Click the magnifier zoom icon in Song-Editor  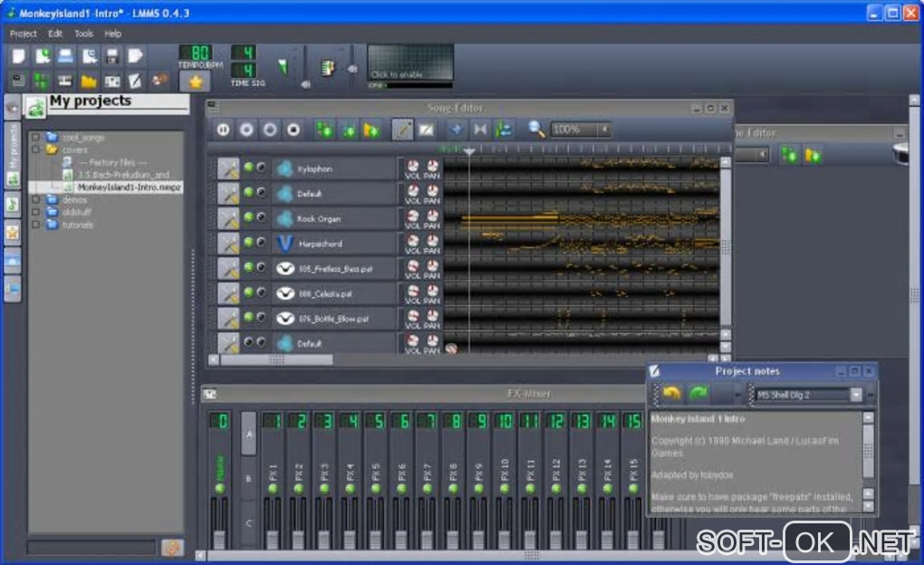pos(536,129)
